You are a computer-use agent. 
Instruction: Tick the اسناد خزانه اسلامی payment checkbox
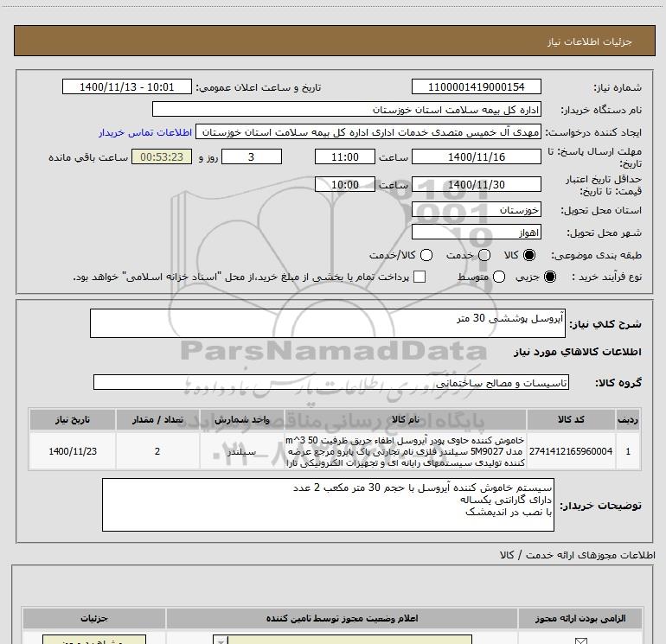click(419, 277)
